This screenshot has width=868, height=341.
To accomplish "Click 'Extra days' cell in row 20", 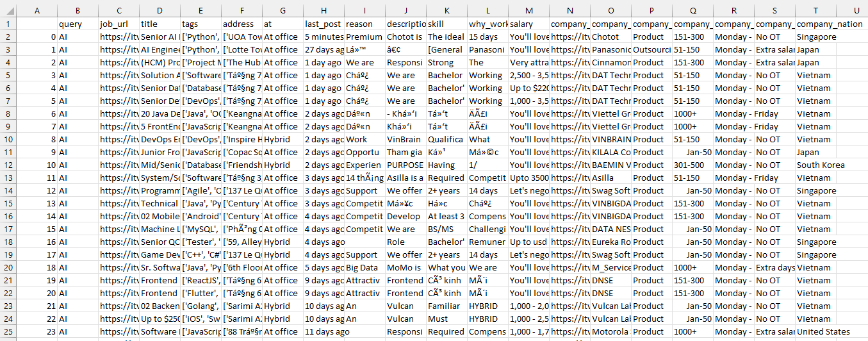I will pos(774,267).
